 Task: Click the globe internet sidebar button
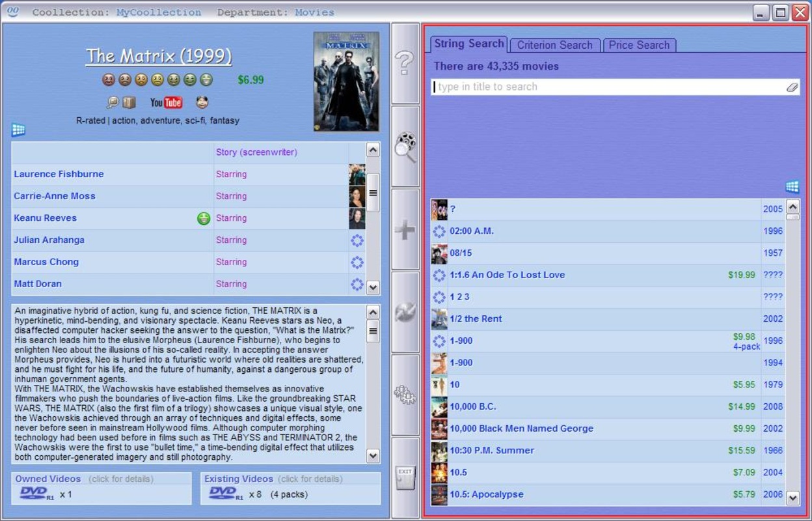click(405, 312)
